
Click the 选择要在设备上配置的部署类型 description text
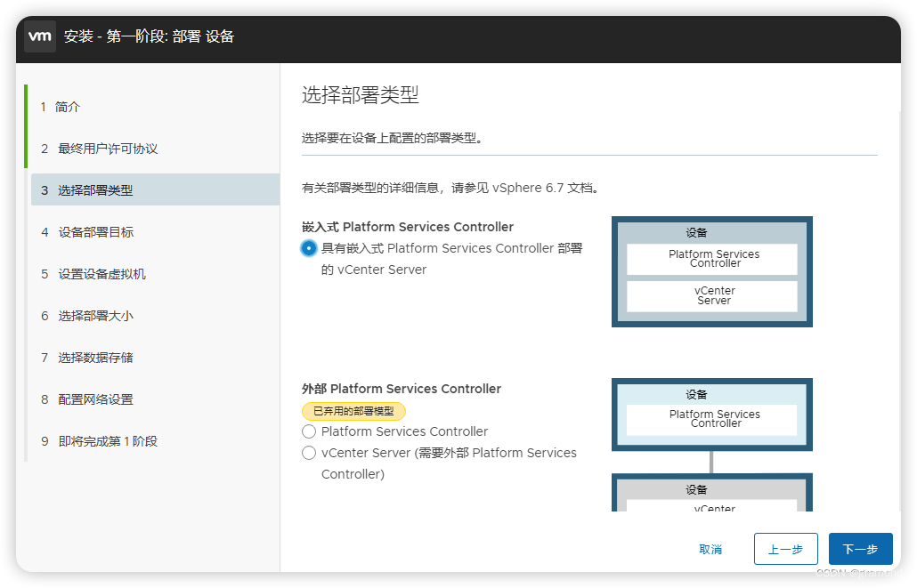coord(392,139)
